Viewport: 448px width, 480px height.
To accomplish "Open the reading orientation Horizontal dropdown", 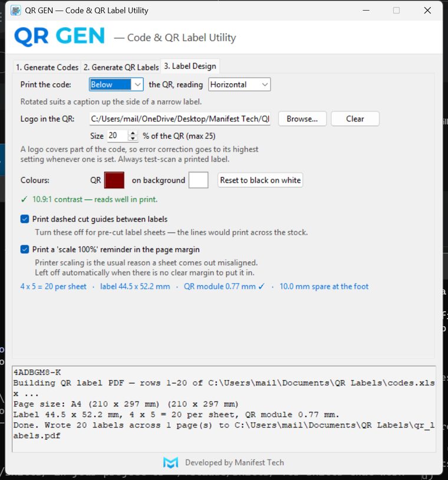I will coord(239,84).
